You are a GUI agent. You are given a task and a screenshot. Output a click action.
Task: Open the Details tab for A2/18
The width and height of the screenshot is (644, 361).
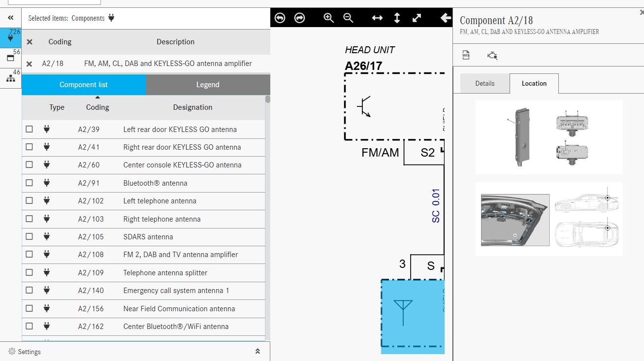[x=485, y=83]
